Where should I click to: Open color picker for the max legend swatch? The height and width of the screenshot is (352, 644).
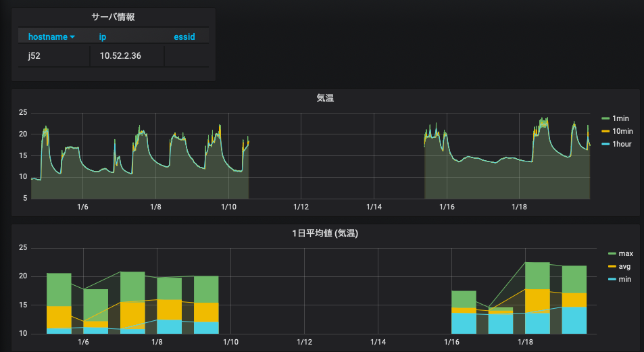point(612,253)
